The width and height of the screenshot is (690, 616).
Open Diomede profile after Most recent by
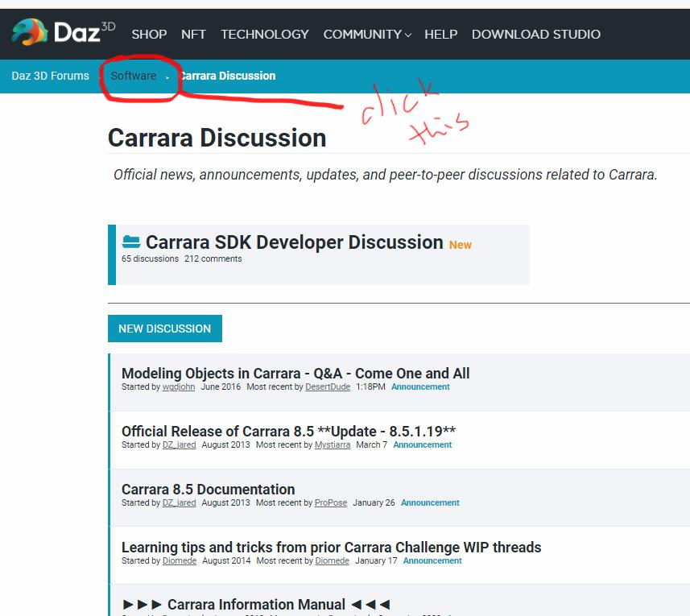[332, 561]
